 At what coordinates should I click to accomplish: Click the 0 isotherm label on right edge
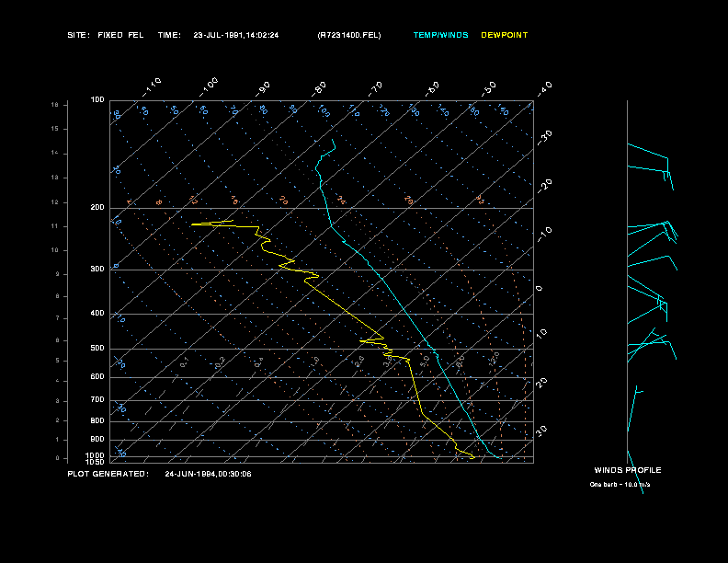[x=539, y=289]
